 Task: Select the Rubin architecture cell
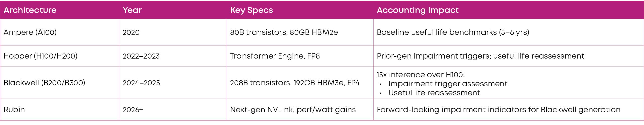[14, 110]
